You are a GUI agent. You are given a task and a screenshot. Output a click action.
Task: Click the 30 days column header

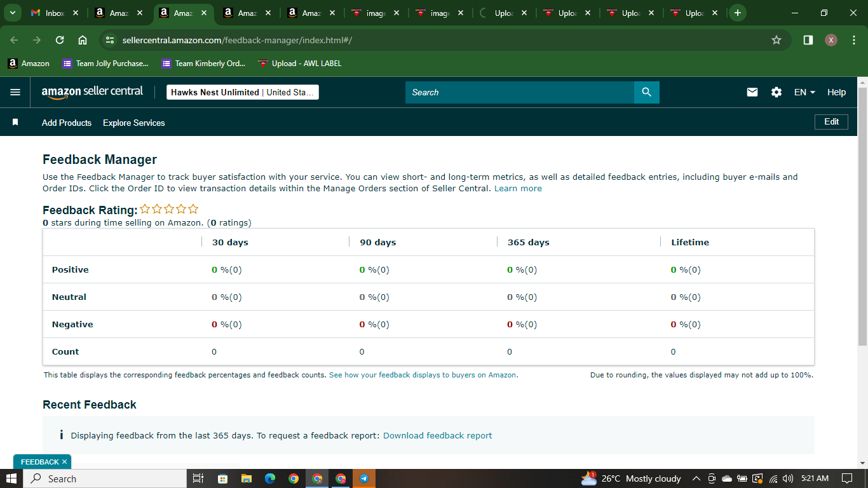click(x=230, y=242)
